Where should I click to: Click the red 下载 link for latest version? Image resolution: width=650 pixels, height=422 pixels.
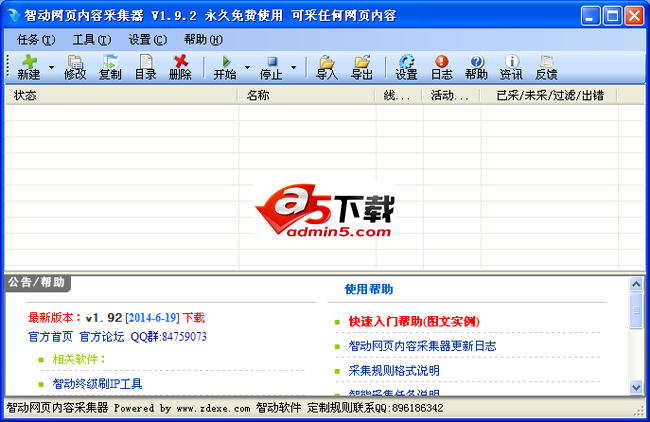194,318
